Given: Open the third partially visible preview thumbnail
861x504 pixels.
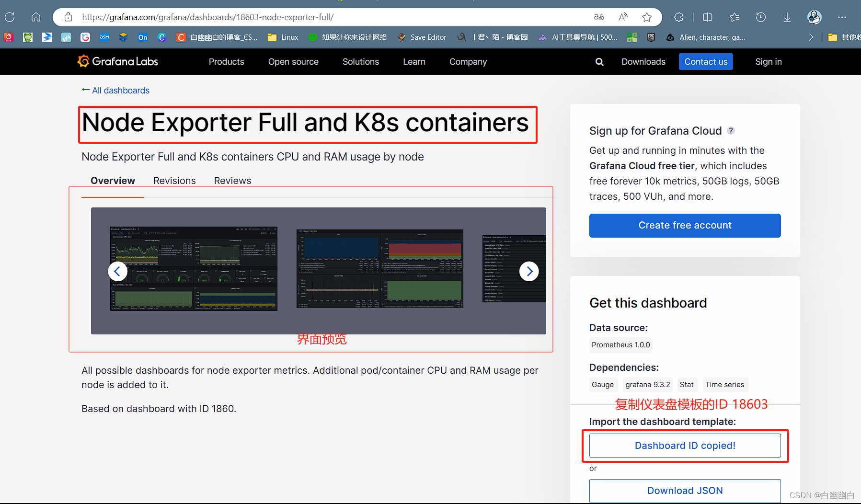Looking at the screenshot, I should point(514,269).
